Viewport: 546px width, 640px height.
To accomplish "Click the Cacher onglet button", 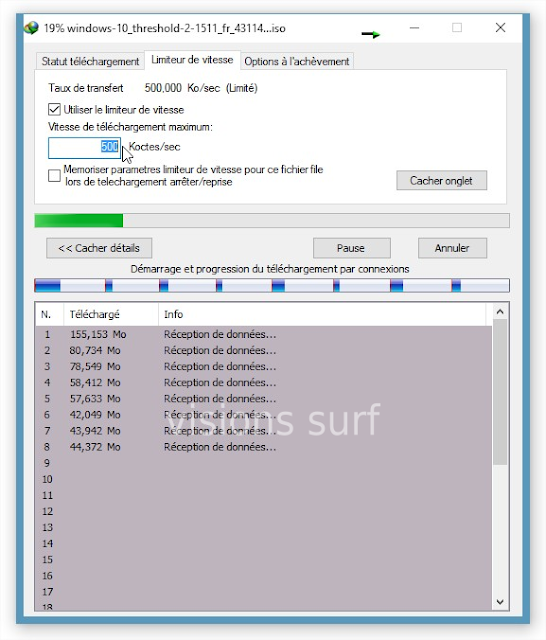I will coord(442,180).
